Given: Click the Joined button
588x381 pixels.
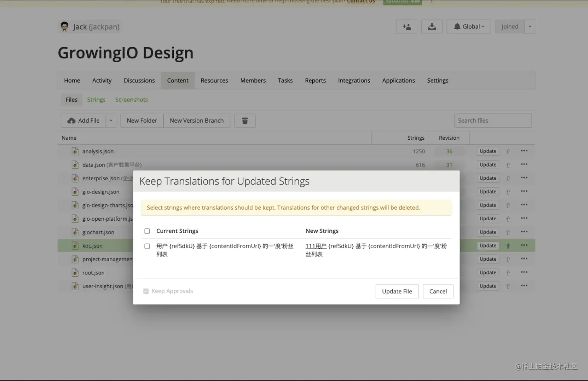Looking at the screenshot, I should coord(510,26).
